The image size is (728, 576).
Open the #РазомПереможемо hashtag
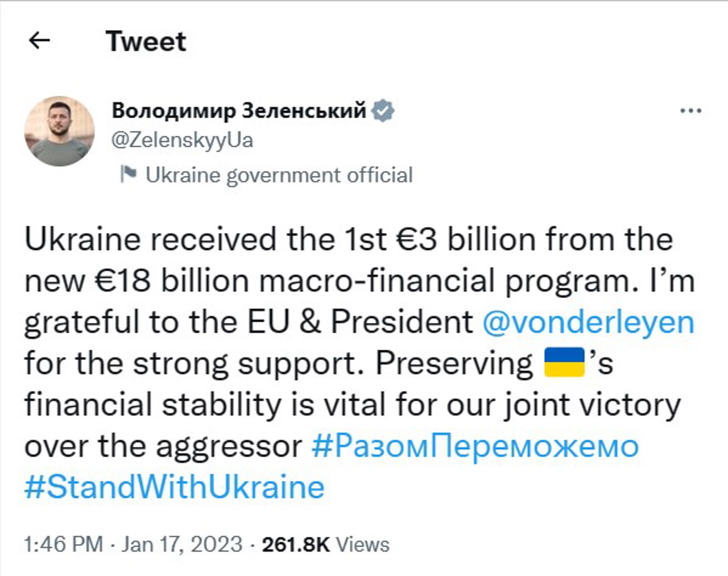click(475, 446)
